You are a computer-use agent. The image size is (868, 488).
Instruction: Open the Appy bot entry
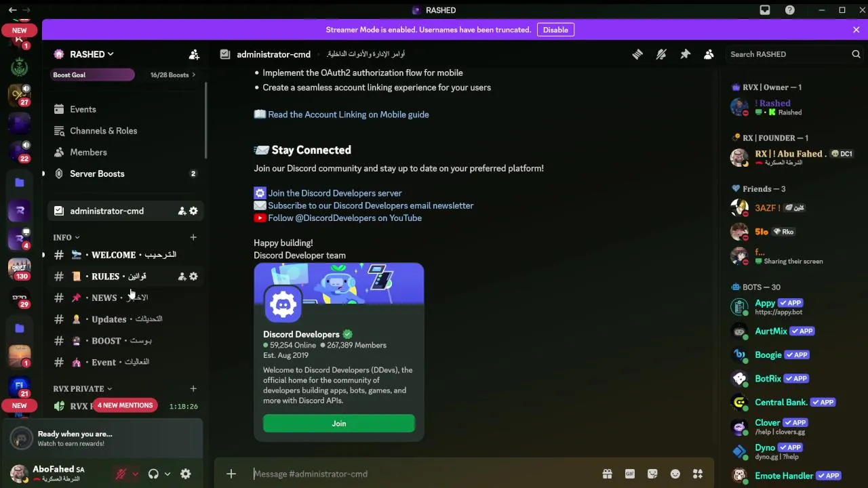click(x=792, y=307)
